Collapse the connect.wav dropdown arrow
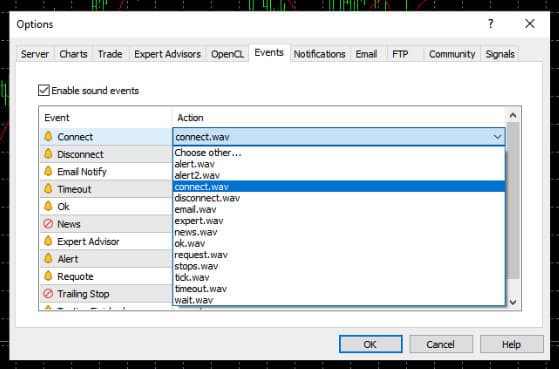The image size is (559, 369). coord(497,137)
